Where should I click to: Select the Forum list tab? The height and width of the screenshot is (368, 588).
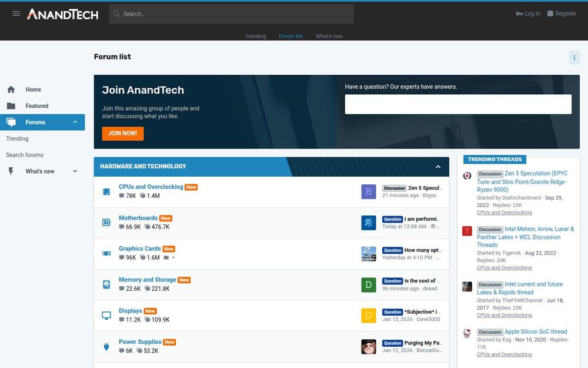pyautogui.click(x=290, y=37)
